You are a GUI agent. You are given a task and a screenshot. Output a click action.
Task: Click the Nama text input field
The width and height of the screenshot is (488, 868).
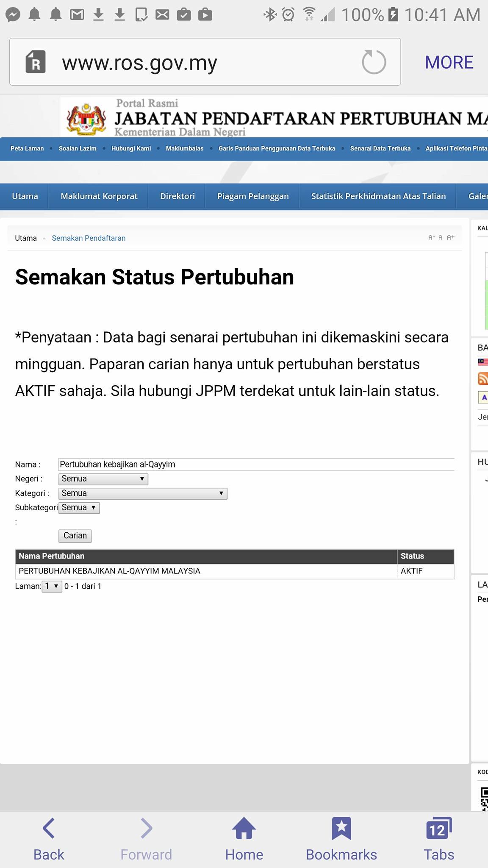(256, 465)
